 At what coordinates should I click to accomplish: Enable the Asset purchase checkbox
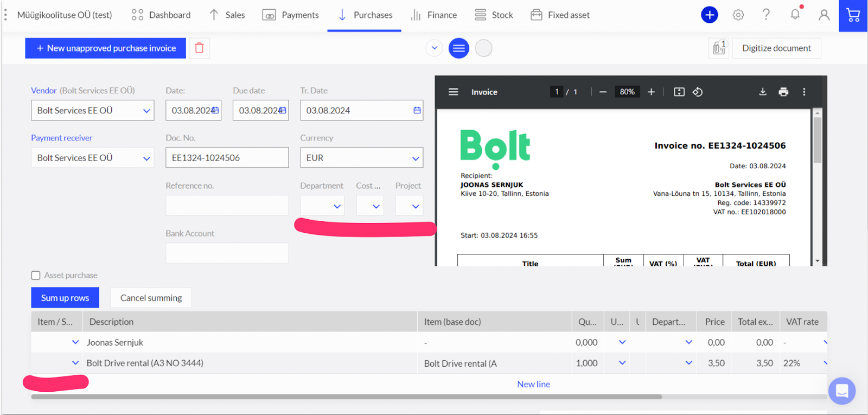click(x=36, y=276)
